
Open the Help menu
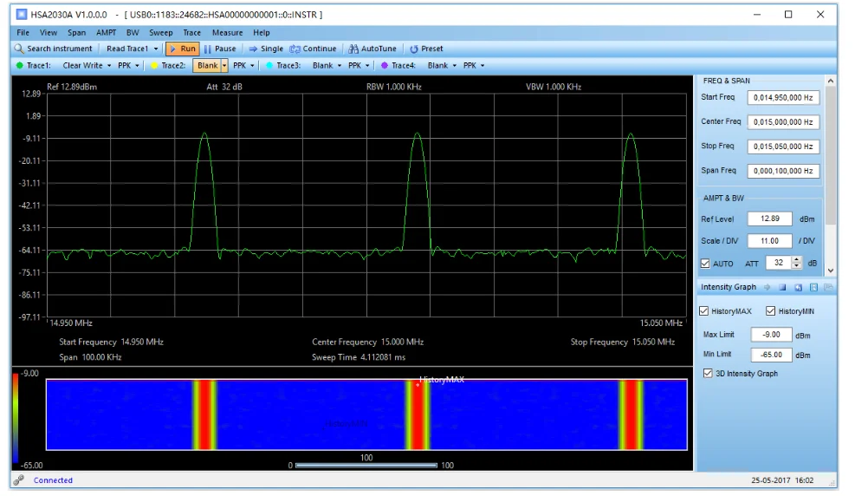coord(262,33)
